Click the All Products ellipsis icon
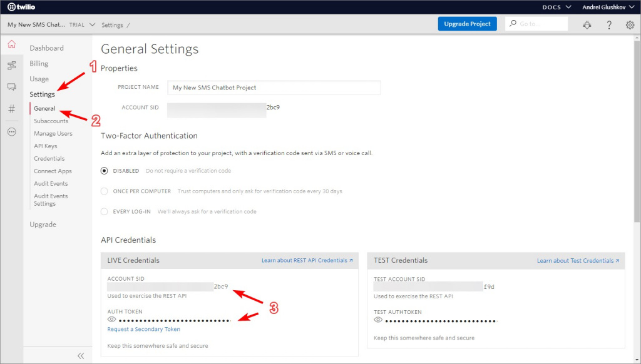The height and width of the screenshot is (364, 641). point(11,131)
